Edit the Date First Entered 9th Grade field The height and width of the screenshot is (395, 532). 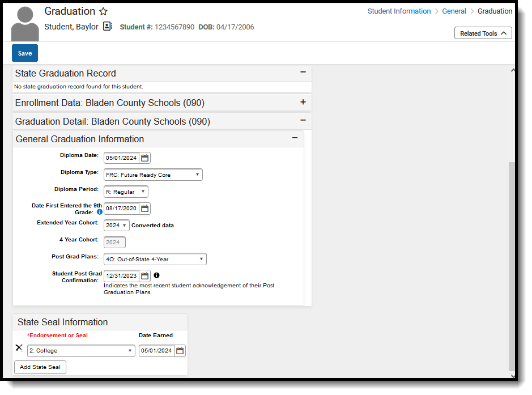pos(121,209)
